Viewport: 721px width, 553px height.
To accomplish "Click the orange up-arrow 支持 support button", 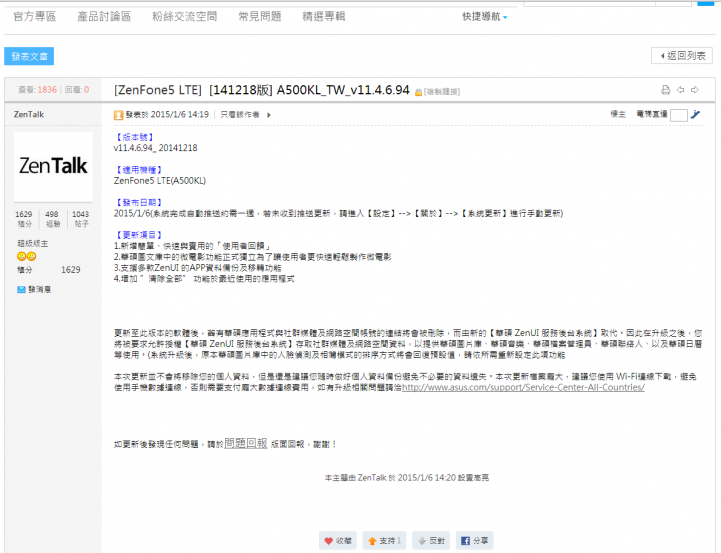I will click(x=385, y=541).
